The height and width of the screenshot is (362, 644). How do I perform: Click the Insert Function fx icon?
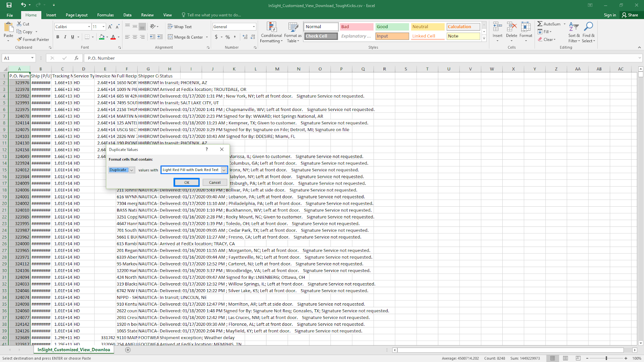click(76, 58)
